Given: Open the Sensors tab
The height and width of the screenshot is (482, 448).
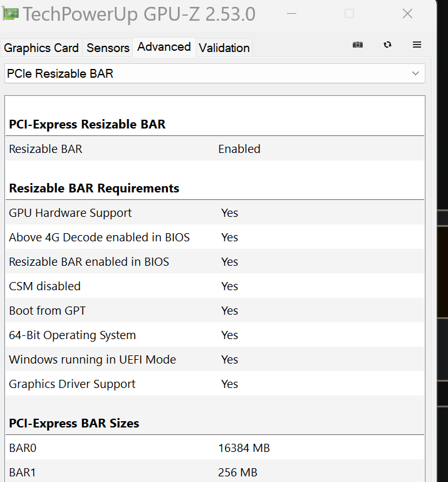Looking at the screenshot, I should pos(108,48).
